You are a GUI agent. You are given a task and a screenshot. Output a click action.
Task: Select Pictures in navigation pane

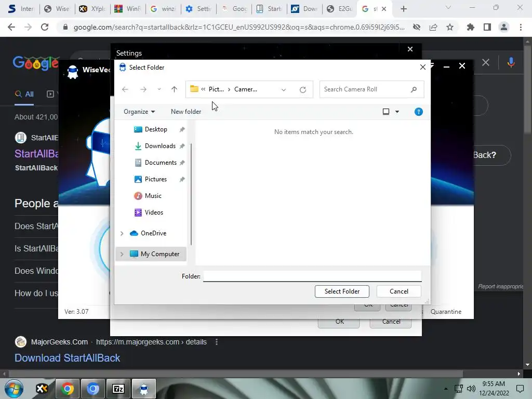click(156, 179)
